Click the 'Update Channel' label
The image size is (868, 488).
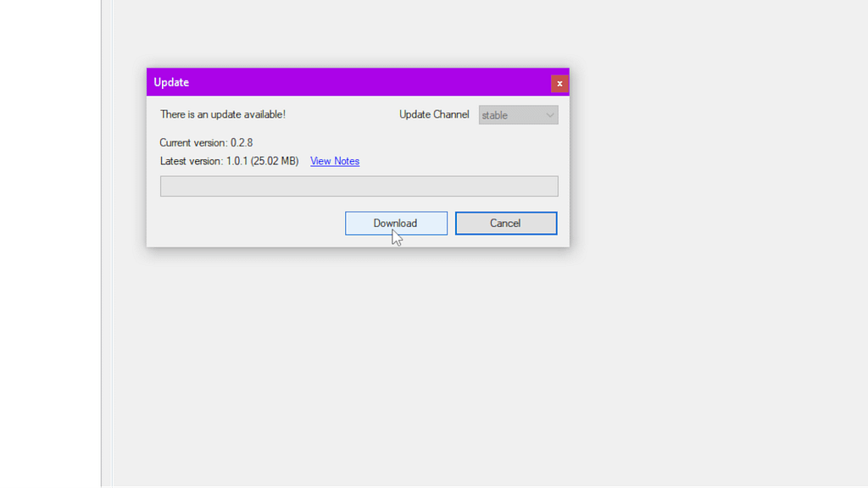[434, 114]
